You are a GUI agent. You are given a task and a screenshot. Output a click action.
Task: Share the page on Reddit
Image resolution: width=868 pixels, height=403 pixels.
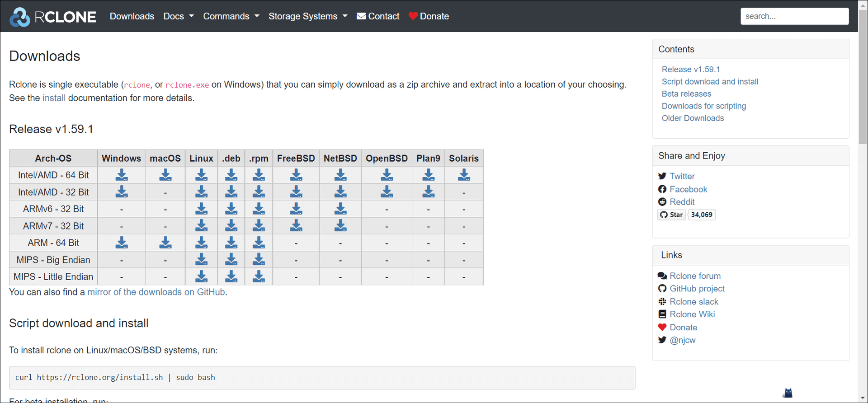coord(682,202)
